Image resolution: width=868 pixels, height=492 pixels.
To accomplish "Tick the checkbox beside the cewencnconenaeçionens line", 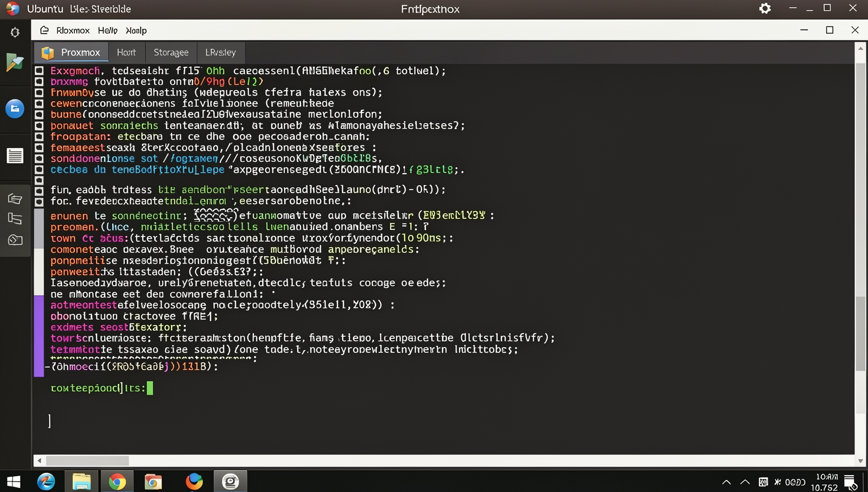I will point(39,103).
